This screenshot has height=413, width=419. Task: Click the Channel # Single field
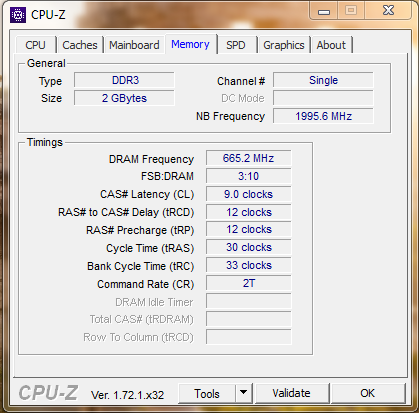pyautogui.click(x=323, y=80)
